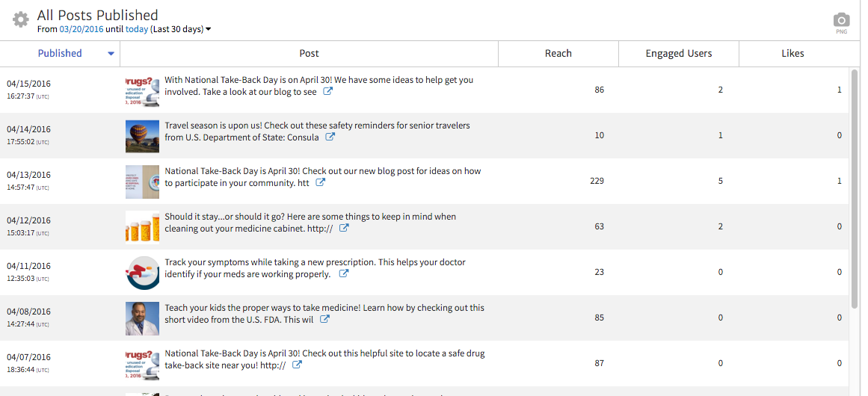The height and width of the screenshot is (396, 868).
Task: Sort the table by Reach column header
Action: pos(558,53)
